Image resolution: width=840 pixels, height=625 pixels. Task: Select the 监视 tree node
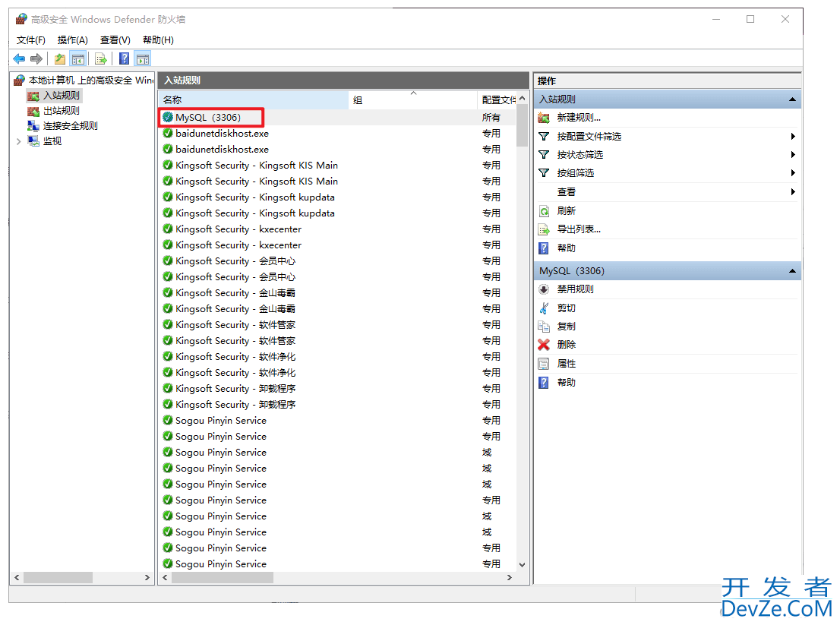pyautogui.click(x=52, y=140)
